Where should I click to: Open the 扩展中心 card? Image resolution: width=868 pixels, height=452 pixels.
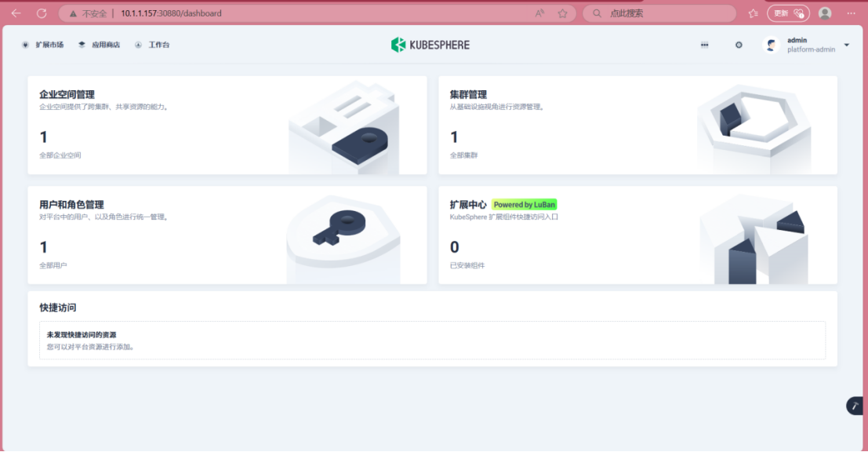[x=637, y=235]
